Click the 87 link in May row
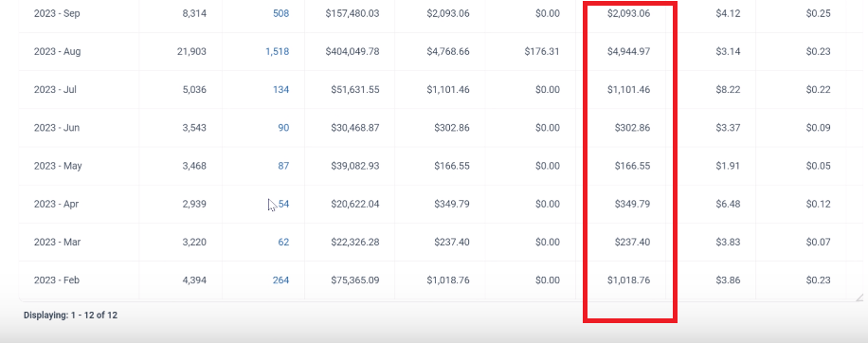Screen dimensions: 868x343 (x=283, y=166)
